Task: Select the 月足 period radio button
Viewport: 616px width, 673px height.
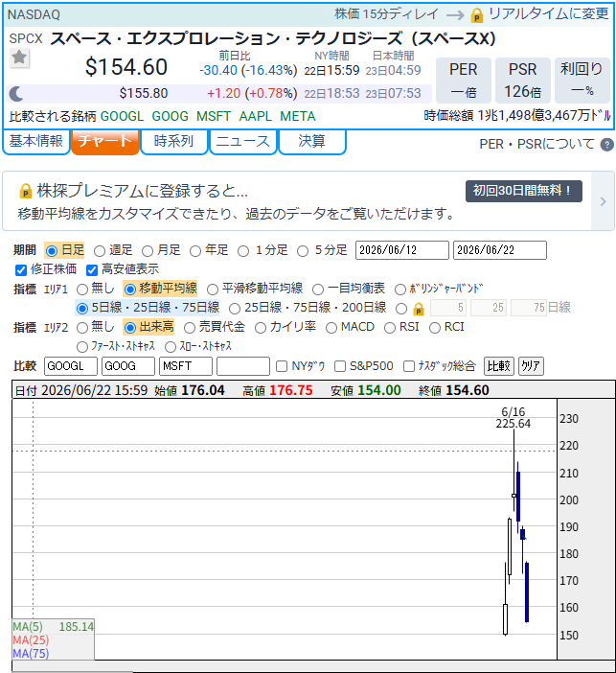Action: (x=148, y=250)
